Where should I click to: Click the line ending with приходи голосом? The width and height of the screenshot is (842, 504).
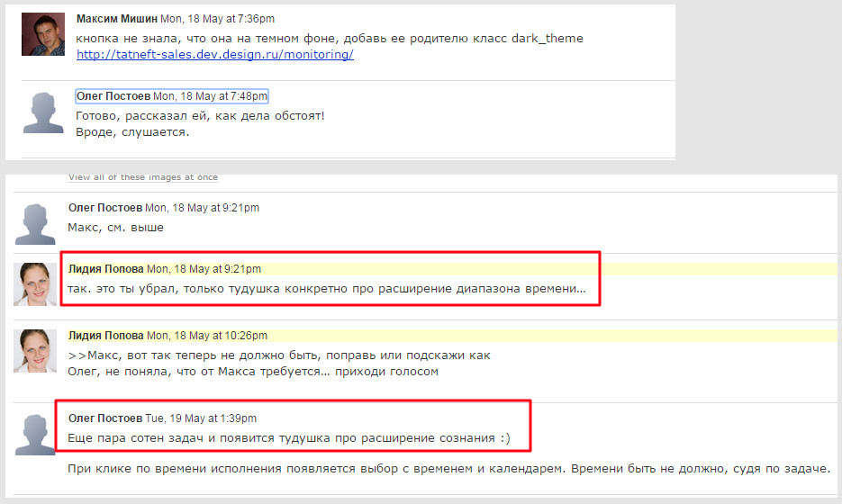tap(253, 372)
